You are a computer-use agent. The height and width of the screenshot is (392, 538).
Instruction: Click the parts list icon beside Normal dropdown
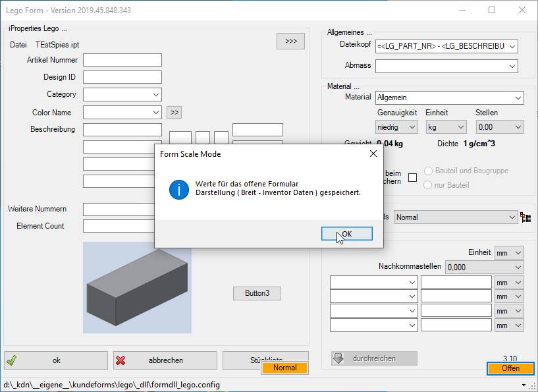[x=525, y=217]
